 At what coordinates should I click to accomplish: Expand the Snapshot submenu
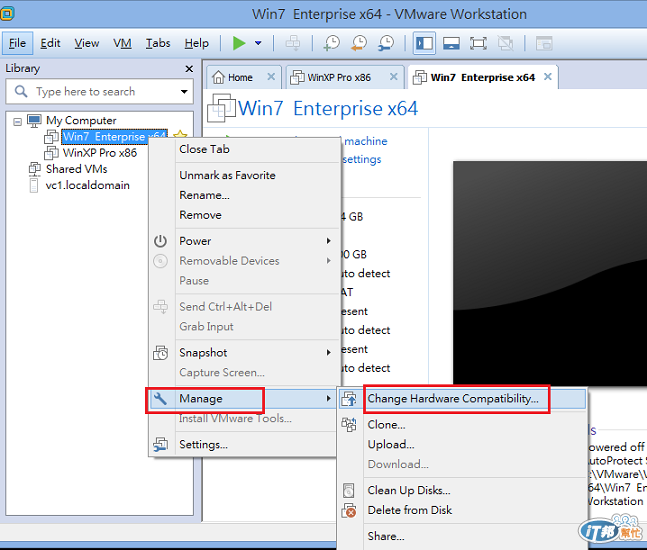click(244, 353)
